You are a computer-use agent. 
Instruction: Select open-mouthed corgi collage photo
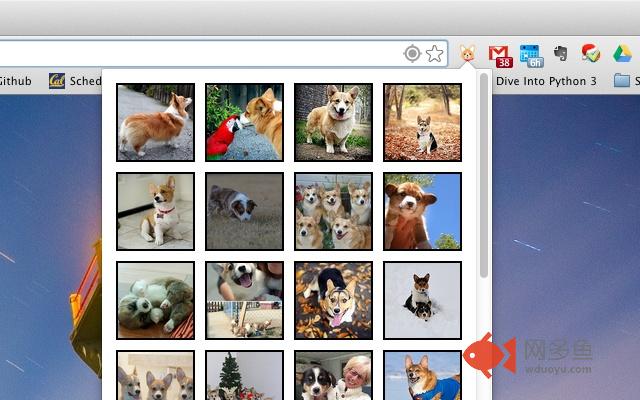click(x=244, y=300)
